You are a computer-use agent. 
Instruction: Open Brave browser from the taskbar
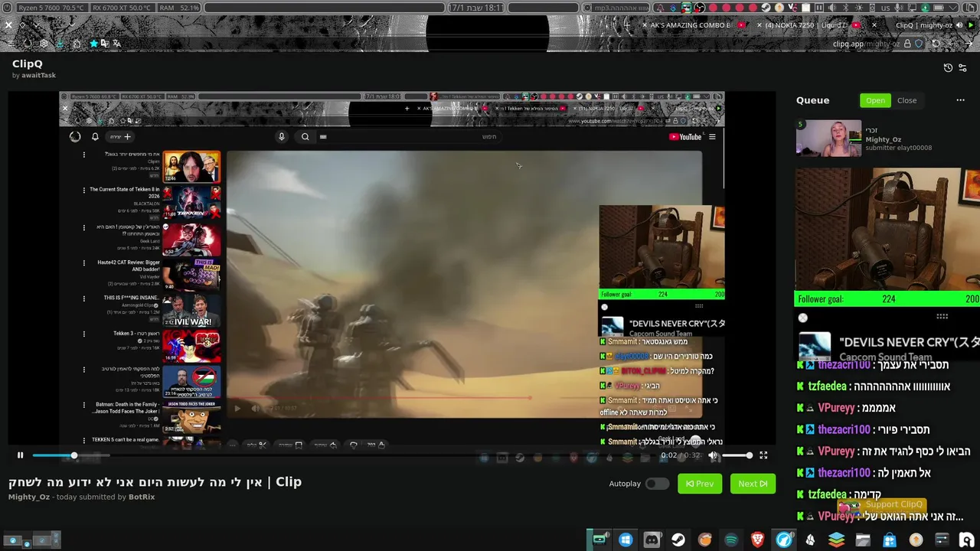tap(757, 540)
